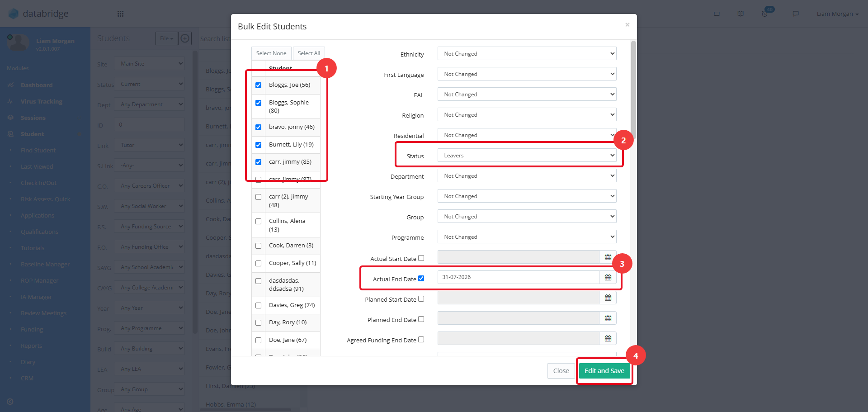Open the Ethnicity dropdown
The height and width of the screenshot is (412, 868).
tap(527, 53)
